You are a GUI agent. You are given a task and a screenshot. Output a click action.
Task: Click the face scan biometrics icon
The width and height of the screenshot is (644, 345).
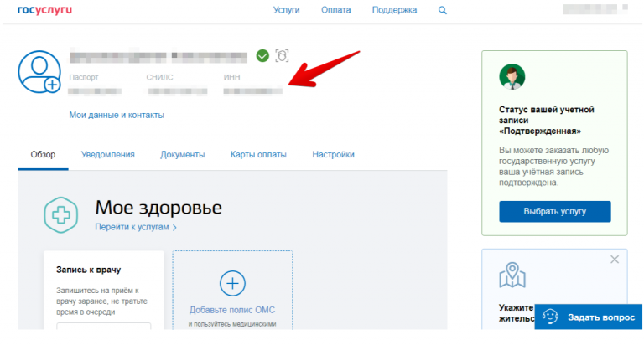[x=282, y=56]
